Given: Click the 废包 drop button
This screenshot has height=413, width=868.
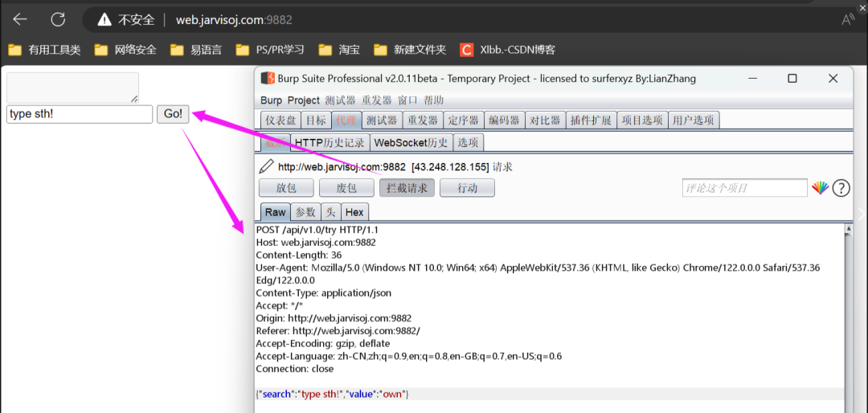Looking at the screenshot, I should (346, 188).
